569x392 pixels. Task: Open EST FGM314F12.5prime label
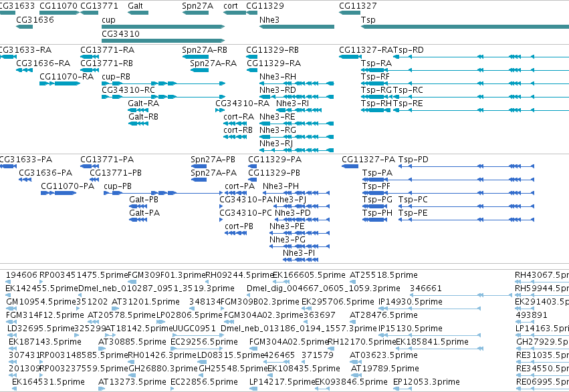pos(45,315)
